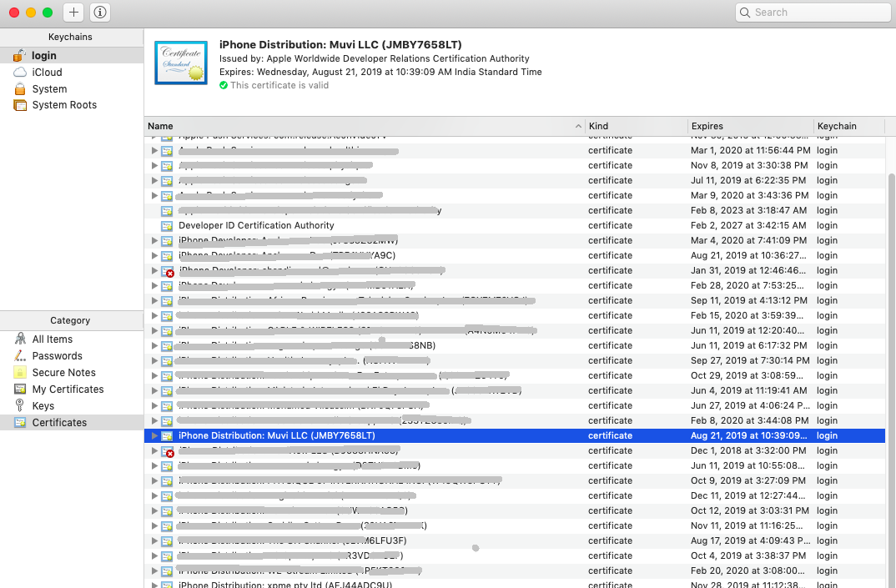Image resolution: width=896 pixels, height=588 pixels.
Task: Click certificate icon for Jun 4, 2019 row
Action: pos(167,391)
